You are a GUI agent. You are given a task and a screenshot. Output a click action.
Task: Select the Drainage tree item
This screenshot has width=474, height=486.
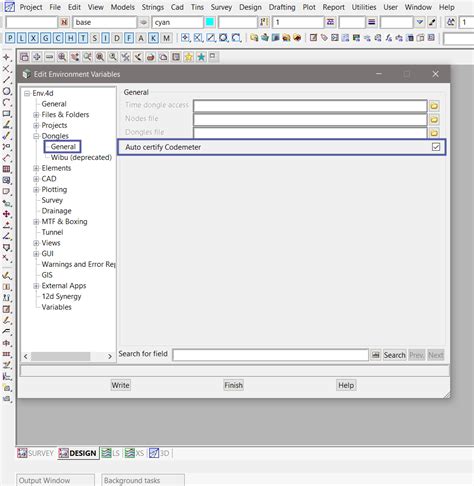tap(56, 211)
